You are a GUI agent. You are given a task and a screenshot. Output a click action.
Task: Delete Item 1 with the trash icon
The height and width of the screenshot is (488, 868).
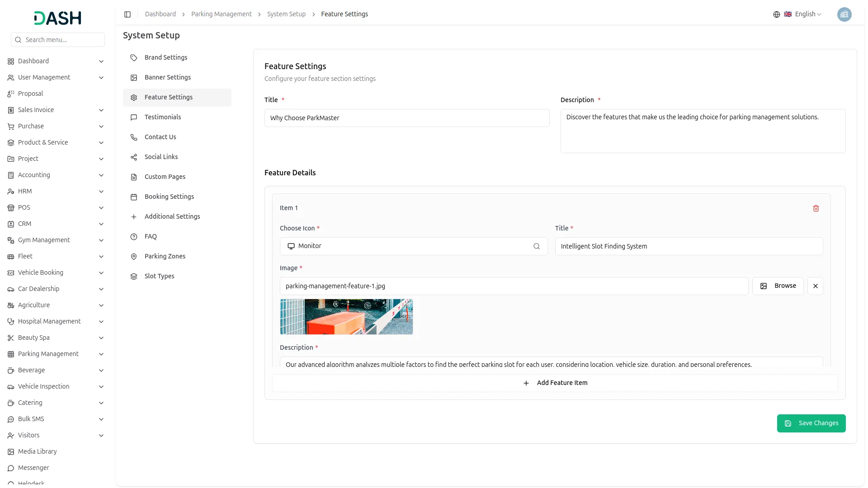coord(816,208)
